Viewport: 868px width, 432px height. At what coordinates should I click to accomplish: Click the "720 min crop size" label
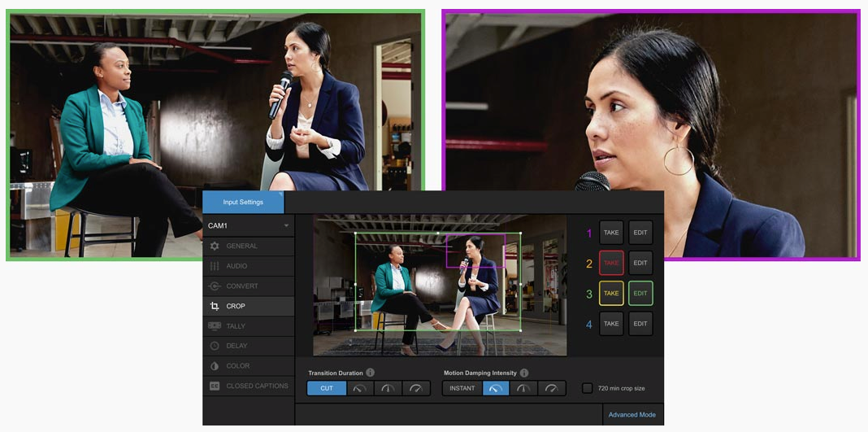[621, 388]
